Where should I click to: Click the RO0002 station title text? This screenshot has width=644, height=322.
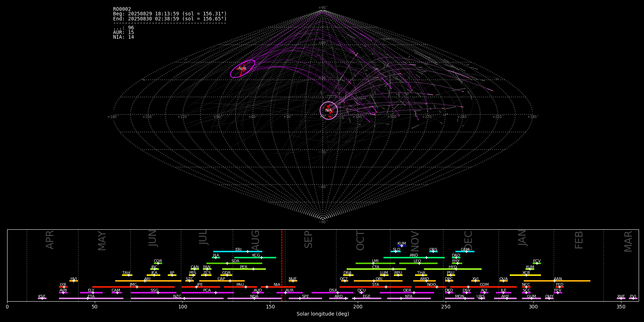122,9
